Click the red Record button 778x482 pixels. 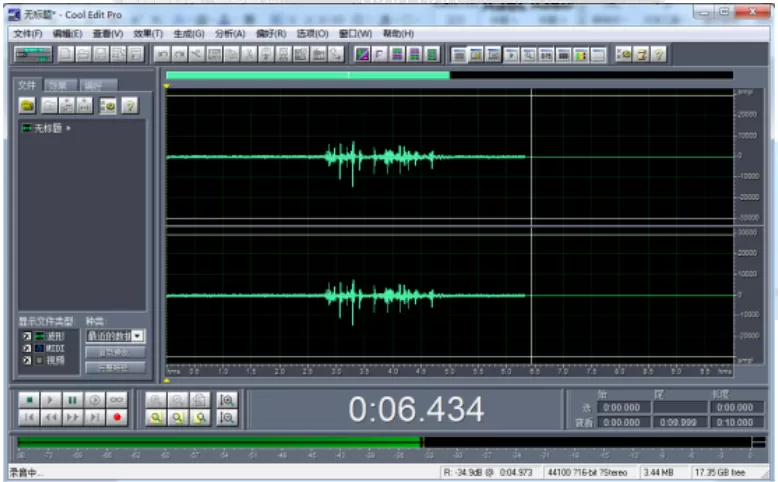117,417
